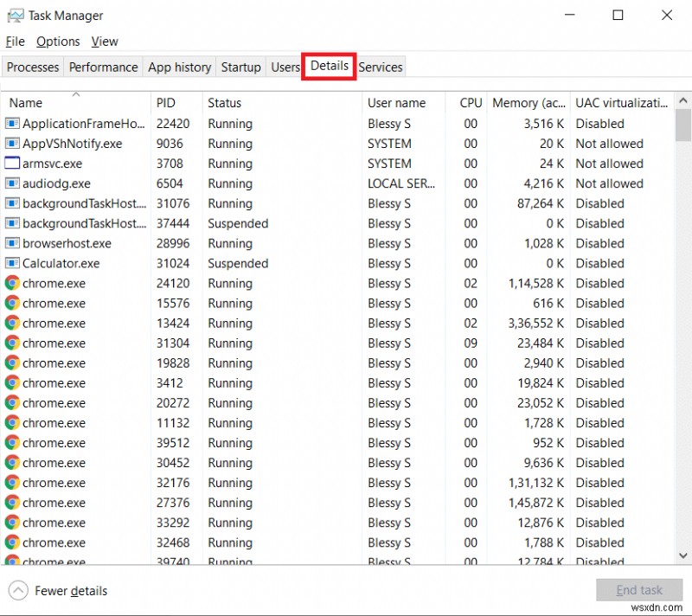Open the Options menu
692x616 pixels.
(x=58, y=41)
